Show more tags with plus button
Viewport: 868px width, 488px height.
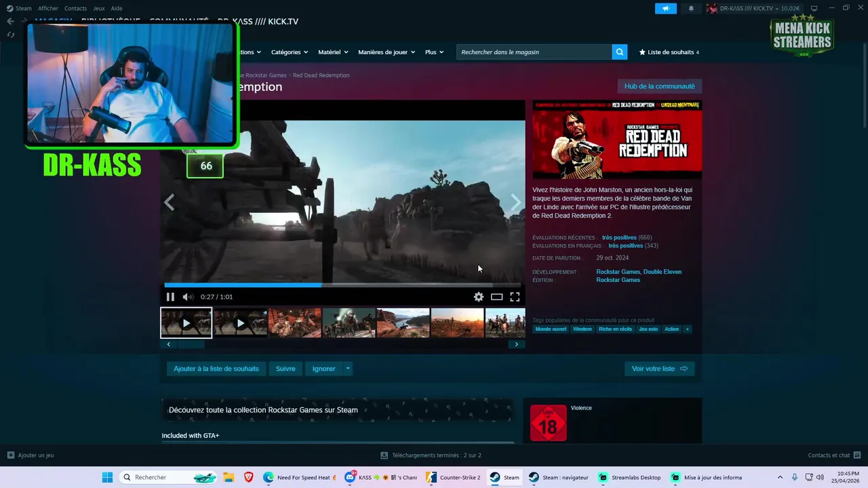pos(687,329)
